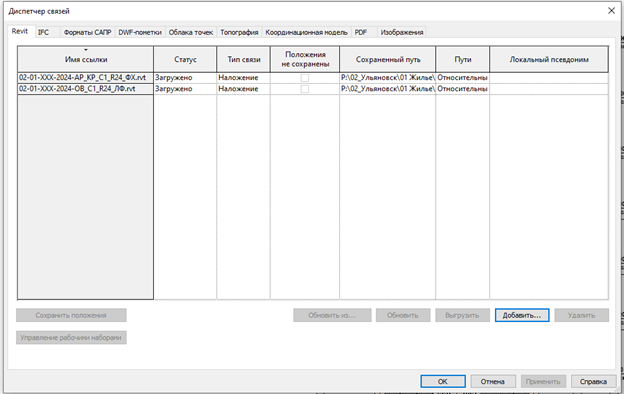Open the Координационная модель tab

[306, 32]
